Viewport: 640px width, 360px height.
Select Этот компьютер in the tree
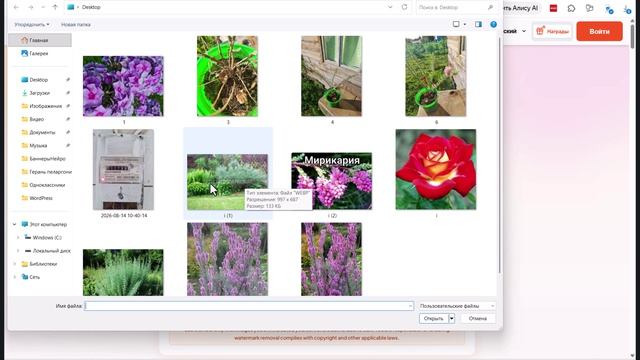pyautogui.click(x=48, y=224)
